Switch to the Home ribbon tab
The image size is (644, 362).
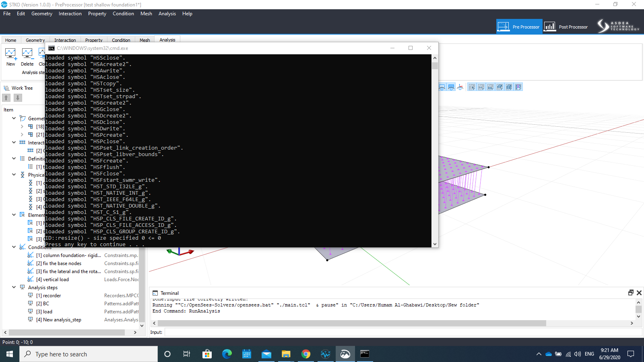pyautogui.click(x=10, y=40)
